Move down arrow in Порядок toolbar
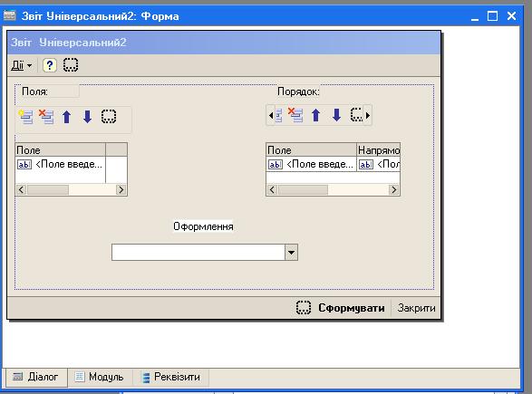Image resolution: width=532 pixels, height=394 pixels. click(x=336, y=115)
